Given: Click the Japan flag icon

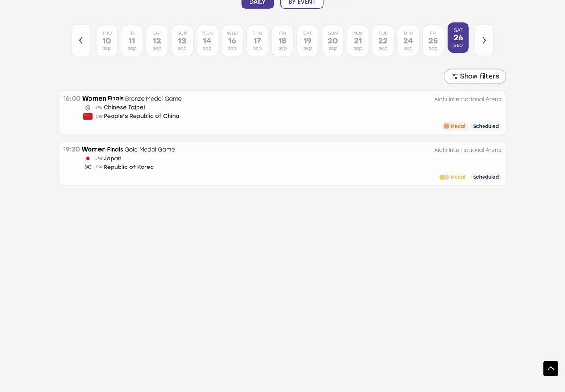Looking at the screenshot, I should point(88,159).
